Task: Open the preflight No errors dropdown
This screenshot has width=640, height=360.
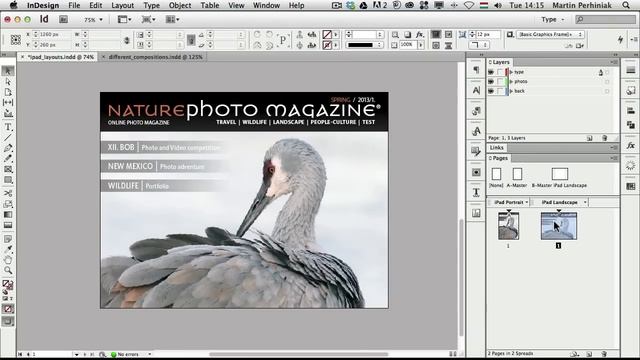Action: [149, 354]
